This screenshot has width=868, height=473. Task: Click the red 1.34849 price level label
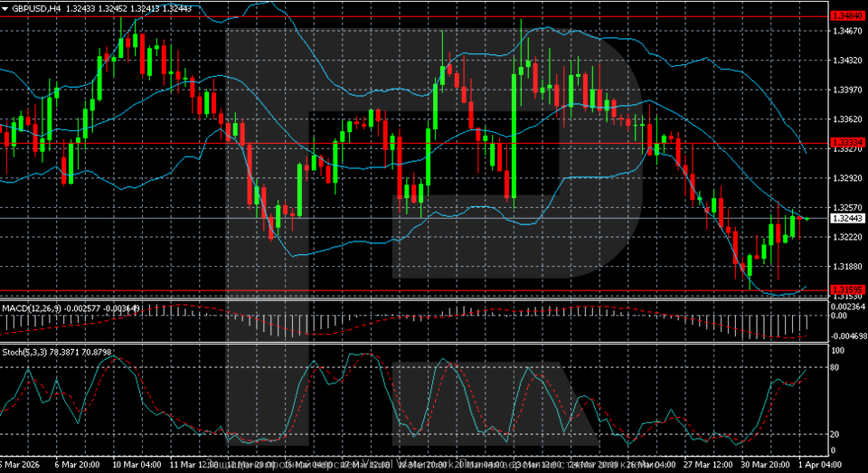[848, 16]
